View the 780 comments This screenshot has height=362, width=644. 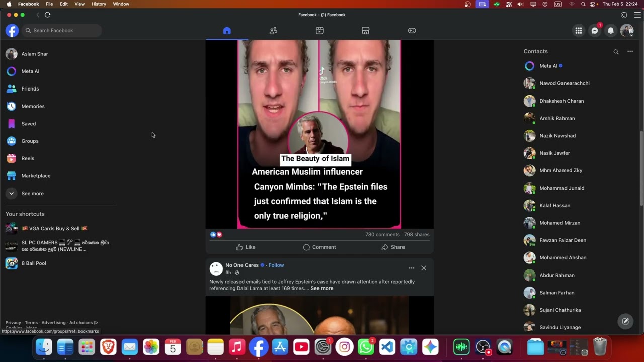tap(382, 235)
